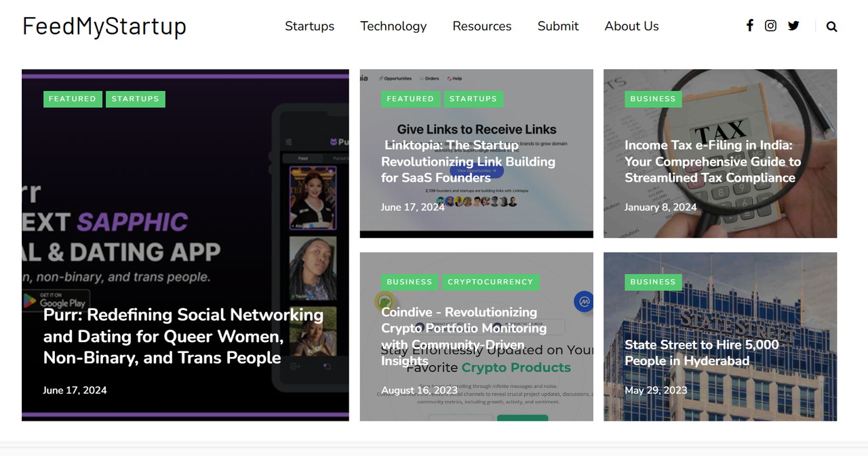Click June 17, 2024 date on Linktopia card
This screenshot has width=868, height=456.
pyautogui.click(x=413, y=207)
